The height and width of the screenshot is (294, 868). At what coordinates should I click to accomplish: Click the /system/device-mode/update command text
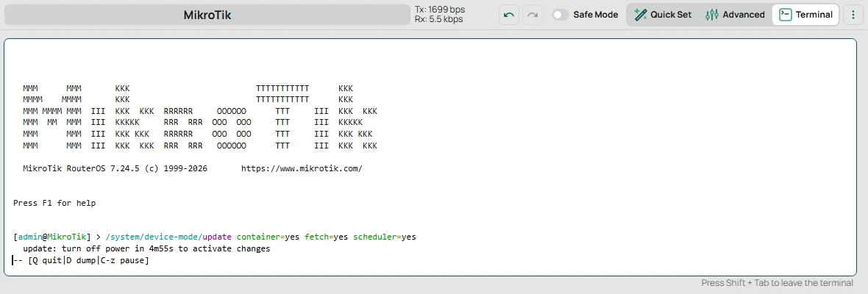(168, 237)
